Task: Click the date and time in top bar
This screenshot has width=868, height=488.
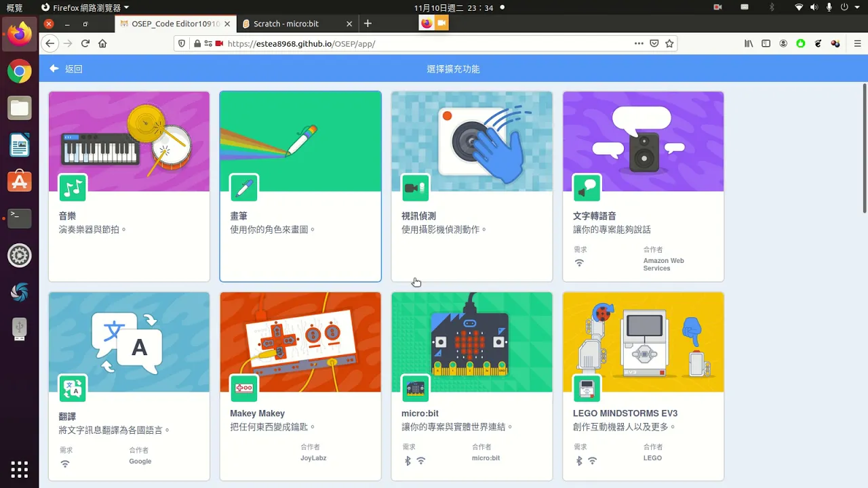Action: pos(454,7)
